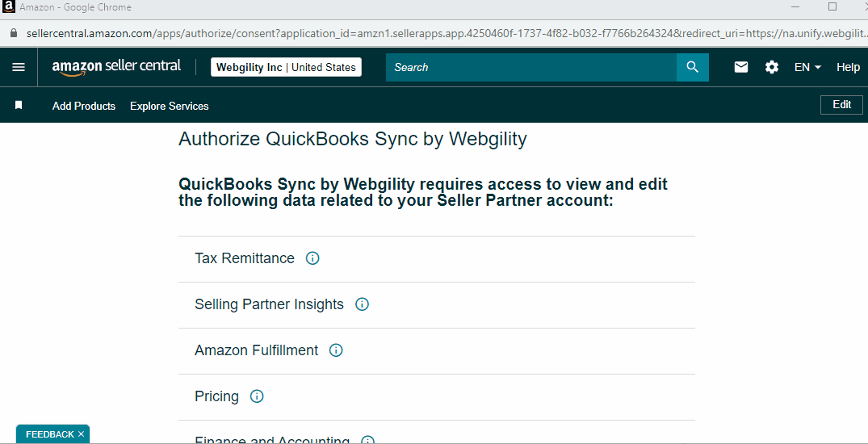Image resolution: width=868 pixels, height=444 pixels.
Task: Open Explore Services menu item
Action: [170, 106]
